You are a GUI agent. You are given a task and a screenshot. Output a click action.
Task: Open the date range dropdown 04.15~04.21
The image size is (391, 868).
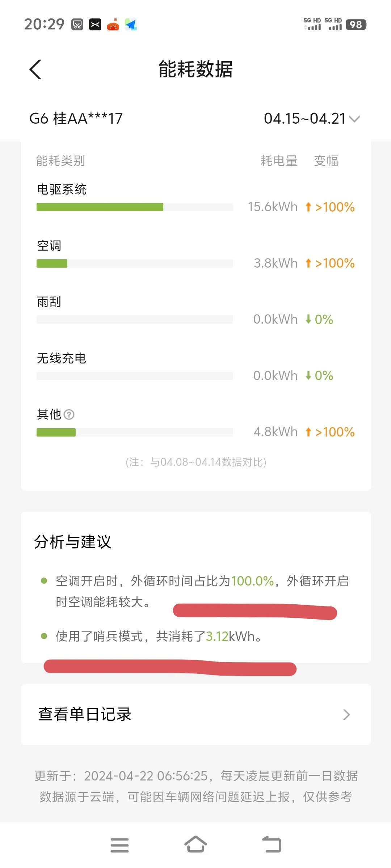click(x=312, y=118)
